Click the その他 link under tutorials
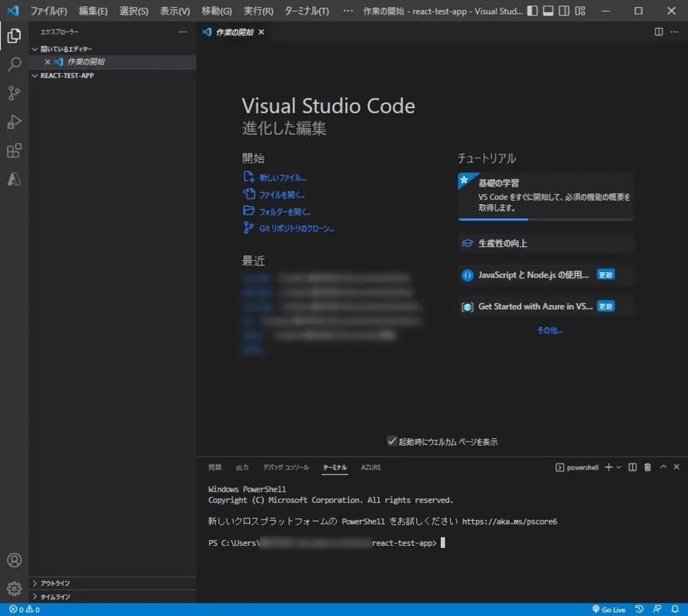Viewport: 688px width, 616px height. point(549,330)
